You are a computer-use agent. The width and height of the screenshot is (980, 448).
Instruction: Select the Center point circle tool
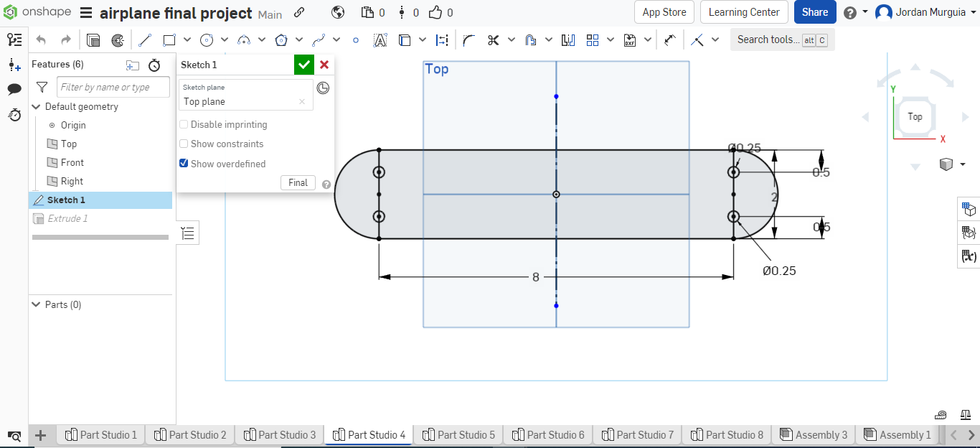click(x=207, y=39)
